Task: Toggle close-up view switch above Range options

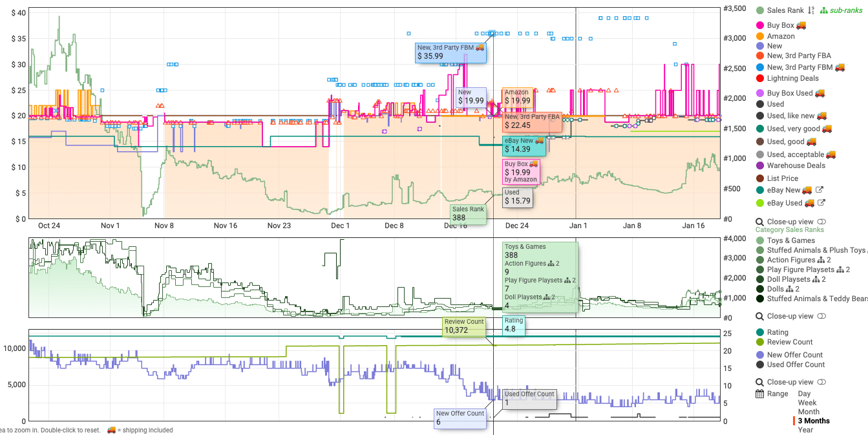Action: 821,382
